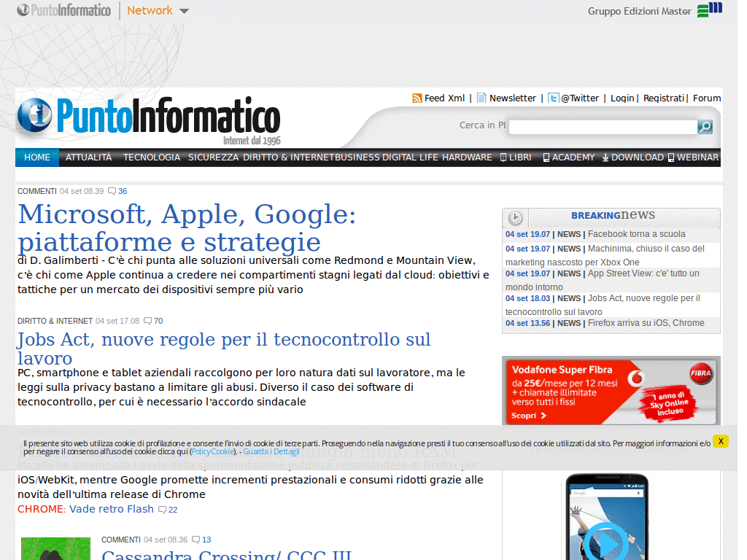Open the TECNOLOGIA menu section
The width and height of the screenshot is (747, 560).
(152, 157)
